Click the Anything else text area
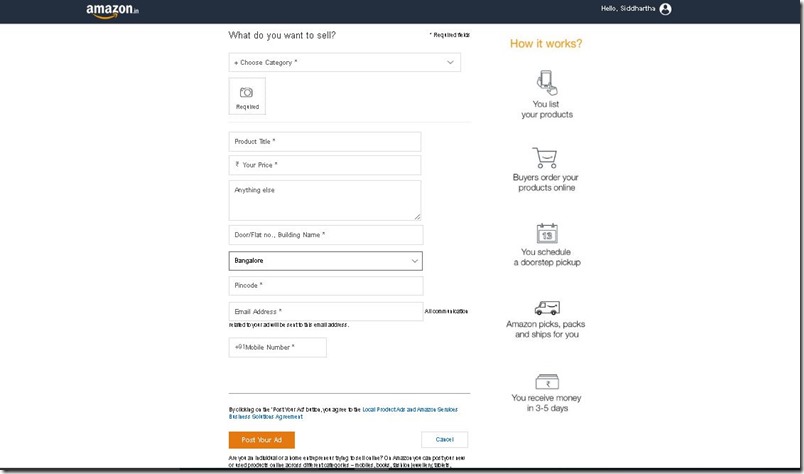 point(325,200)
